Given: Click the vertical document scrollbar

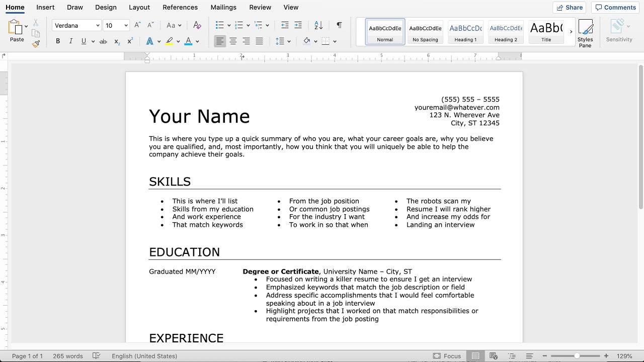Looking at the screenshot, I should pos(640,137).
